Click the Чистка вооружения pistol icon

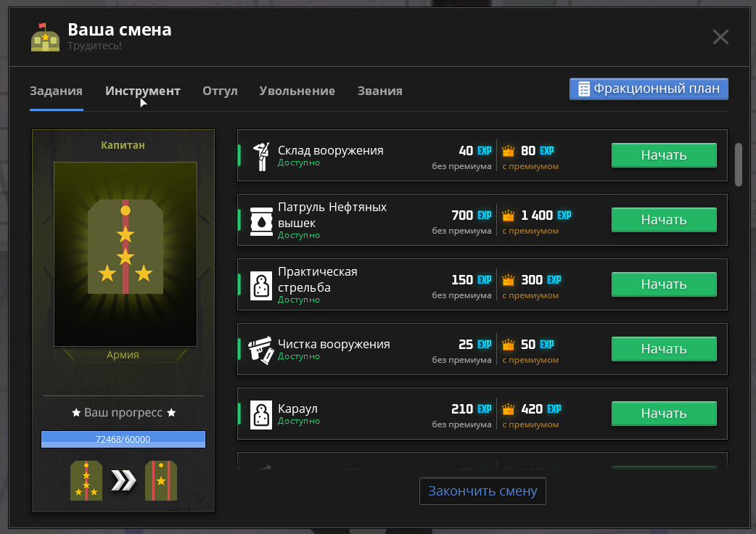[261, 349]
